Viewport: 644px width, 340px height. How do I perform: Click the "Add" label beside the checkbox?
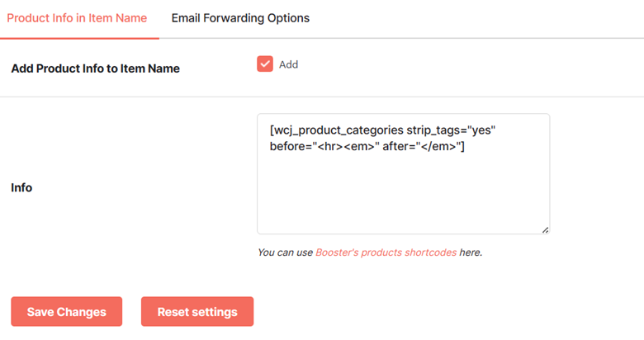(288, 64)
